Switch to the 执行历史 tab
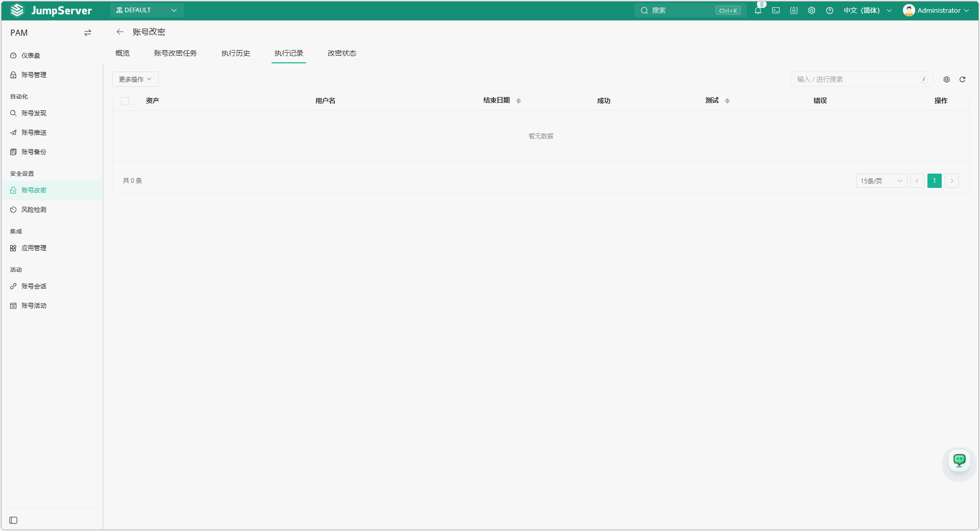 236,53
